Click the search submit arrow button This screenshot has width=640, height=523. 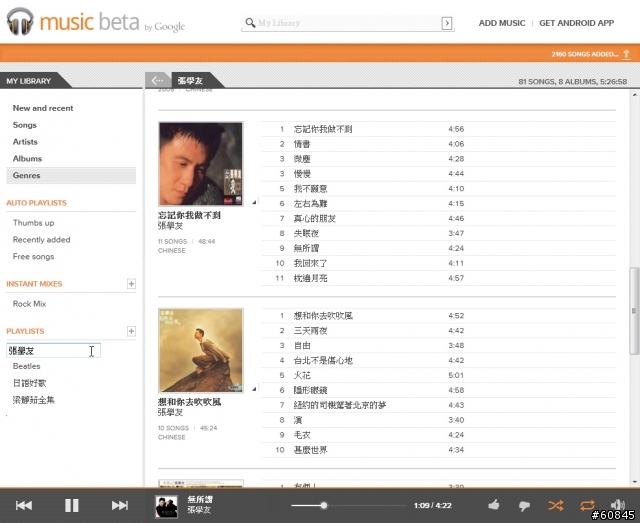pos(447,23)
